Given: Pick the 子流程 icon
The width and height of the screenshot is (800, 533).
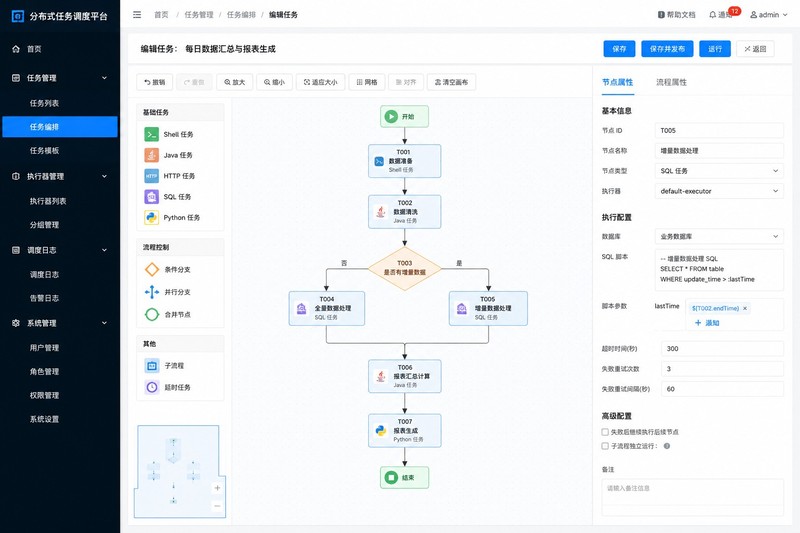Looking at the screenshot, I should click(x=152, y=366).
